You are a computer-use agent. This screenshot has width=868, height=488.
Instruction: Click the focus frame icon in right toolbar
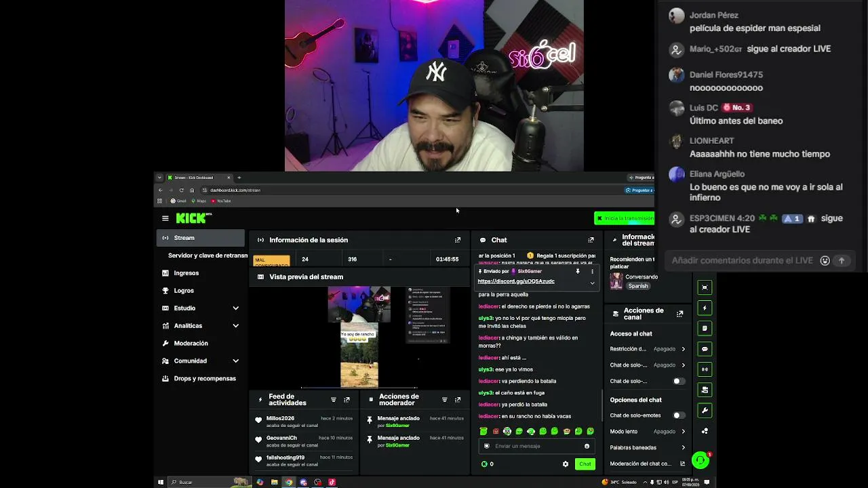(705, 287)
